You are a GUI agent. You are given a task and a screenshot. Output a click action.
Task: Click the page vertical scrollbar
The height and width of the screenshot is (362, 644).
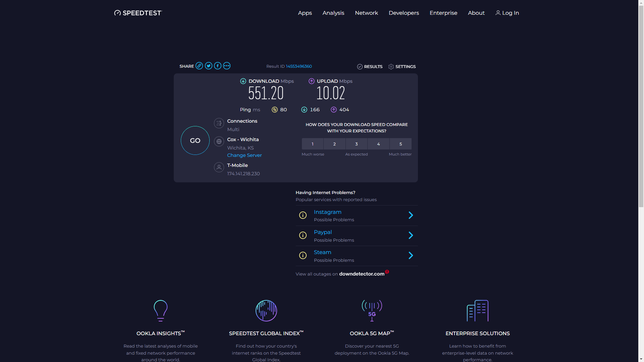[x=641, y=107]
